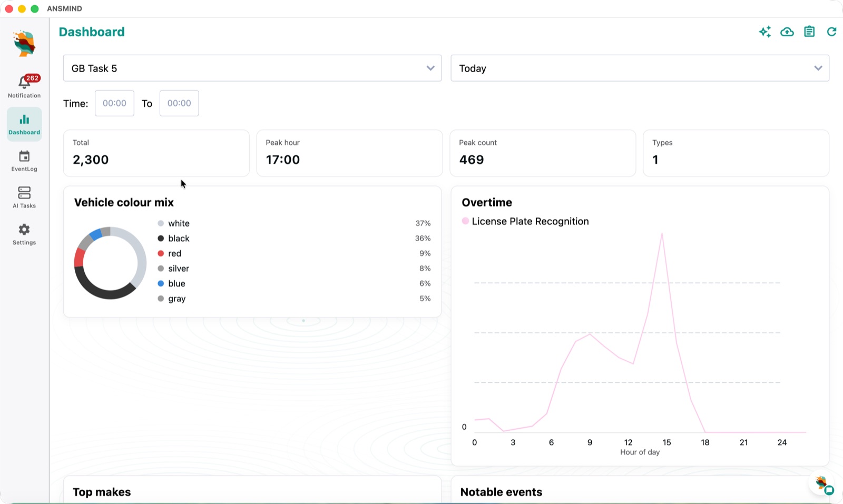
Task: Open the Today date range dropdown
Action: [640, 68]
